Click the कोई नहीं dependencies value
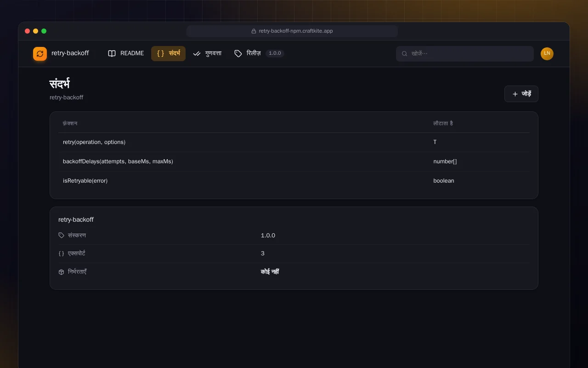 pos(270,272)
